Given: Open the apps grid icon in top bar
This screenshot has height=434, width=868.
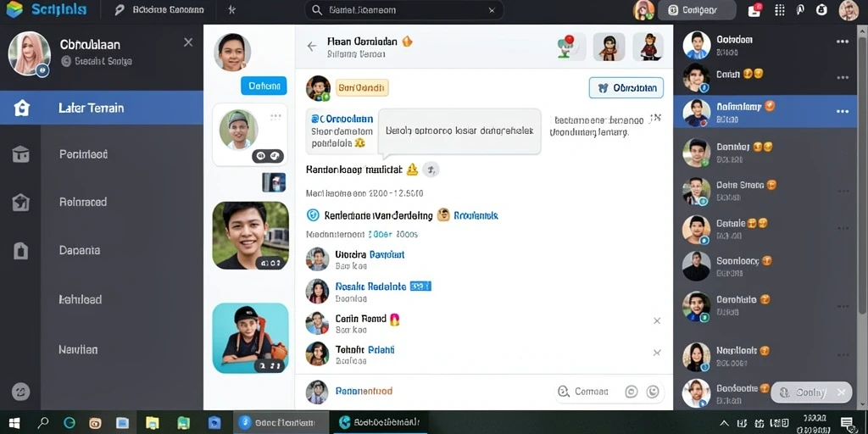Looking at the screenshot, I should click(x=780, y=10).
